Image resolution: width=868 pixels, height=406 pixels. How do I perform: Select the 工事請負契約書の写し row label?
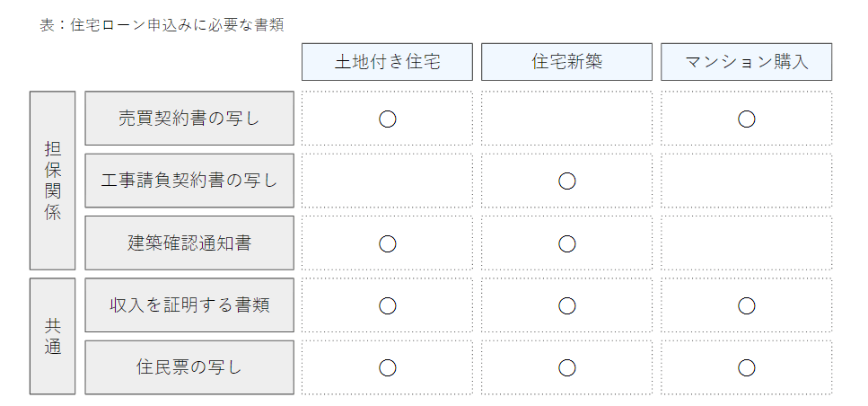(189, 181)
